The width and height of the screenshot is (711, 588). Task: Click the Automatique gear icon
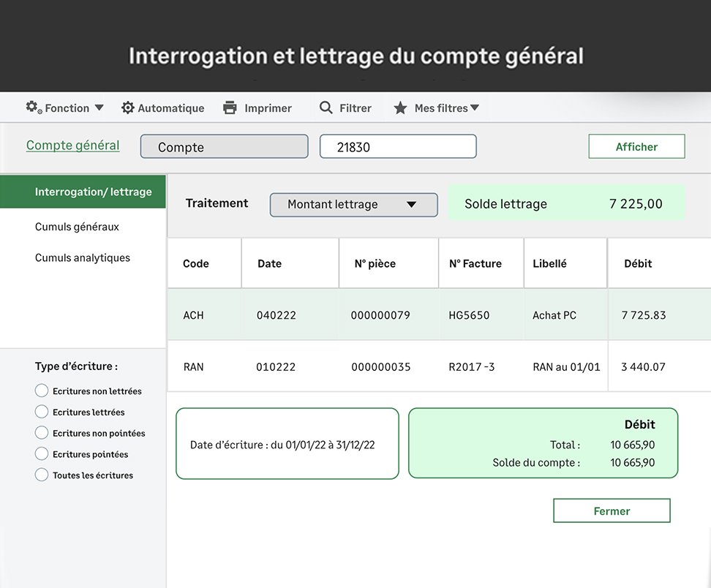(128, 108)
